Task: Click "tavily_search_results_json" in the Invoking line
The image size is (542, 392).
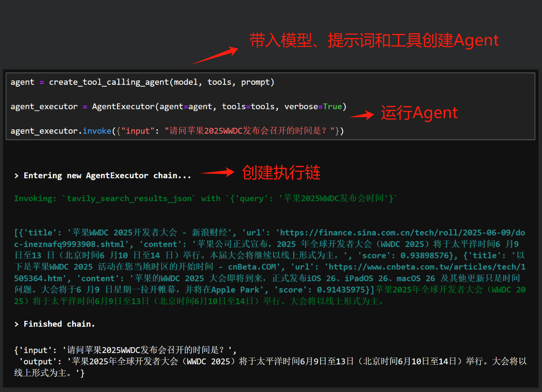Action: click(x=129, y=198)
